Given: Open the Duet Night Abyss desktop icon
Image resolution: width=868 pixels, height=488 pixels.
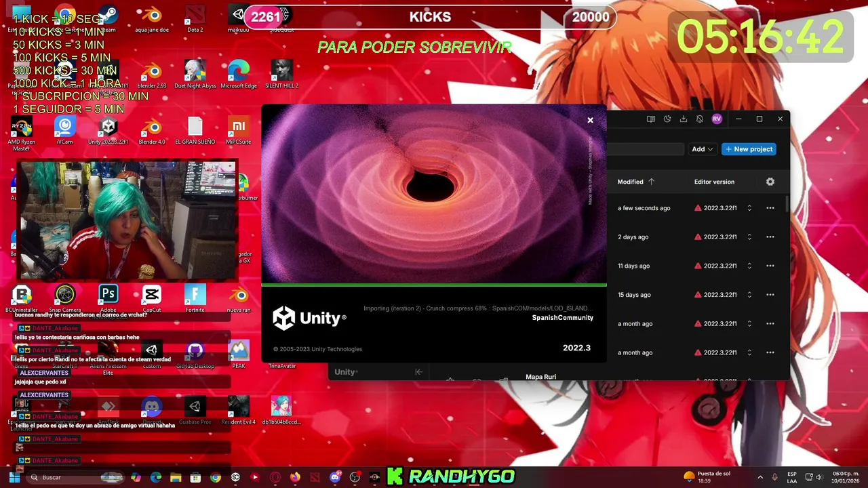Looking at the screenshot, I should [x=195, y=75].
